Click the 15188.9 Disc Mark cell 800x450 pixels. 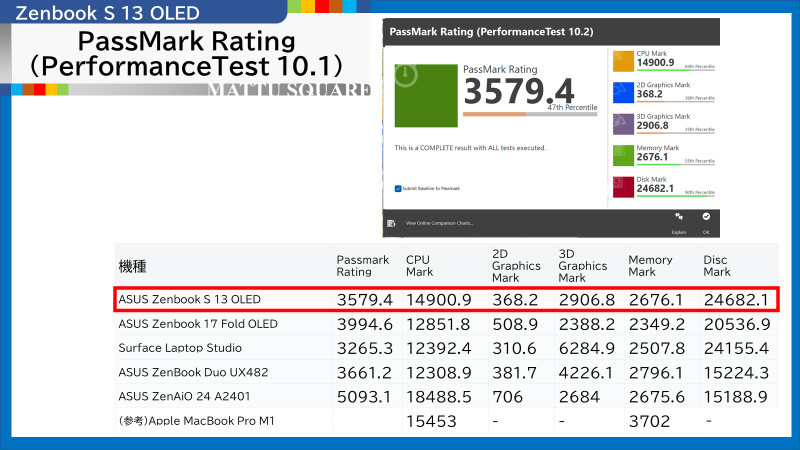coord(736,397)
